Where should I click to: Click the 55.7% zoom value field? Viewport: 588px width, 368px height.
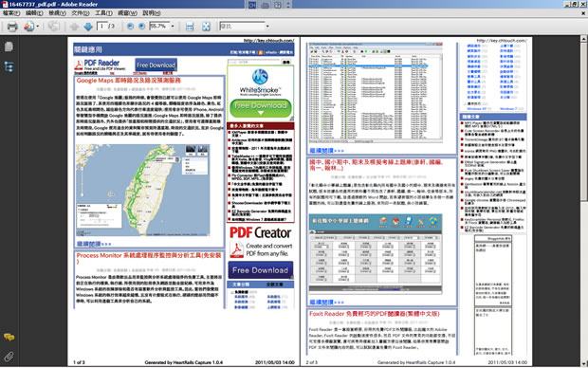[x=159, y=27]
